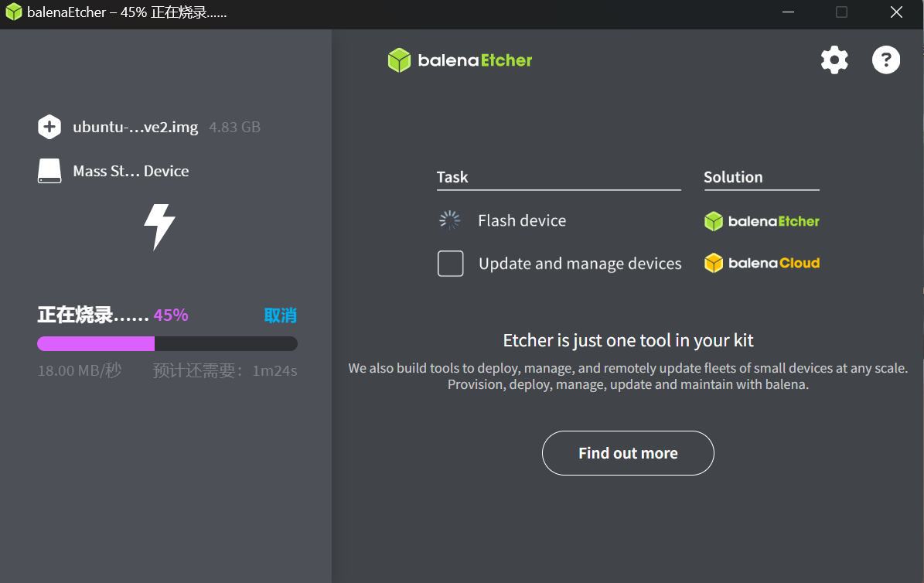Click the lightning bolt flash icon
This screenshot has height=583, width=924.
[x=160, y=227]
